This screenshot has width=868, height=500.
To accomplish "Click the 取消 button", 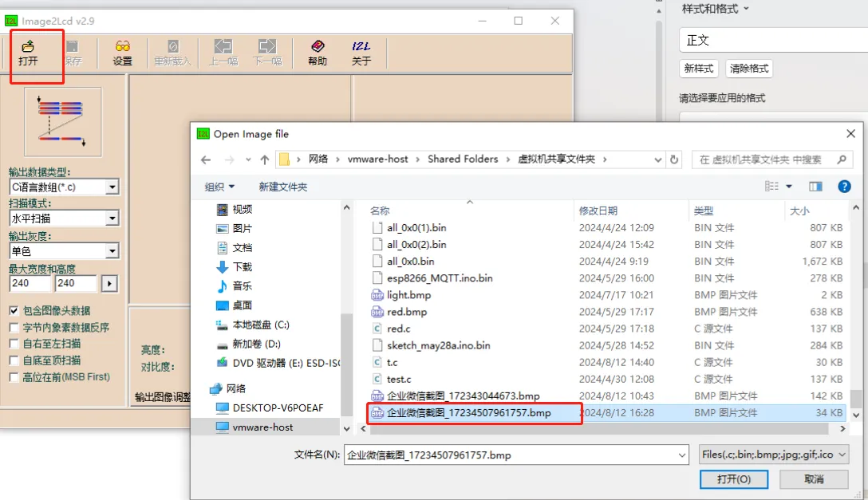I will (x=814, y=479).
